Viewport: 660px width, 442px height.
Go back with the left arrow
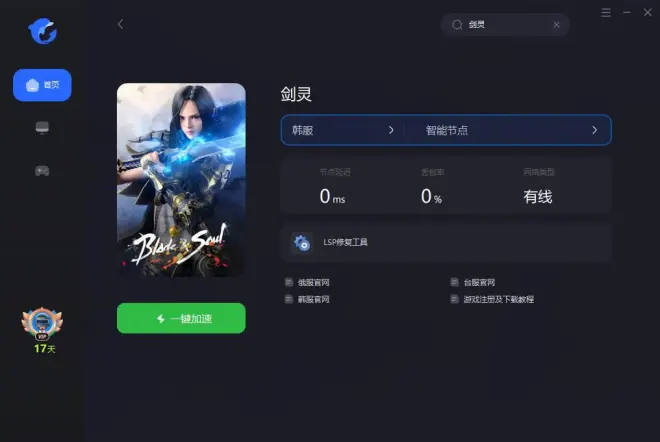[120, 24]
